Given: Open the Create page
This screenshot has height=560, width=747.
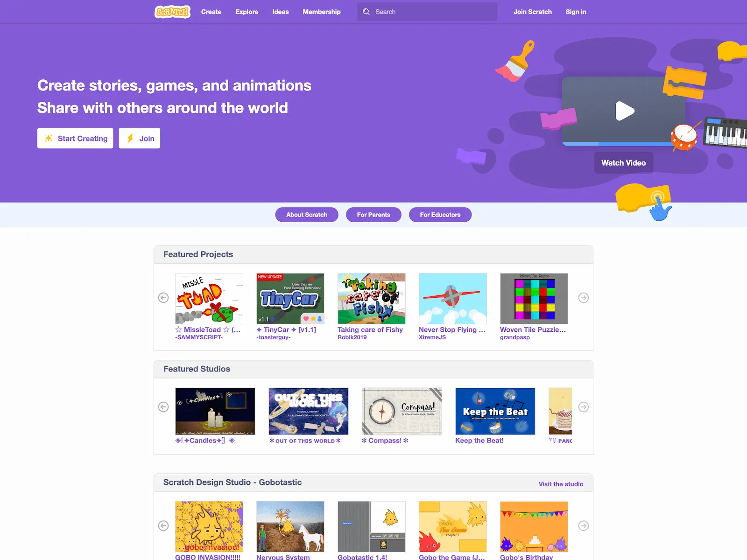Looking at the screenshot, I should tap(211, 12).
